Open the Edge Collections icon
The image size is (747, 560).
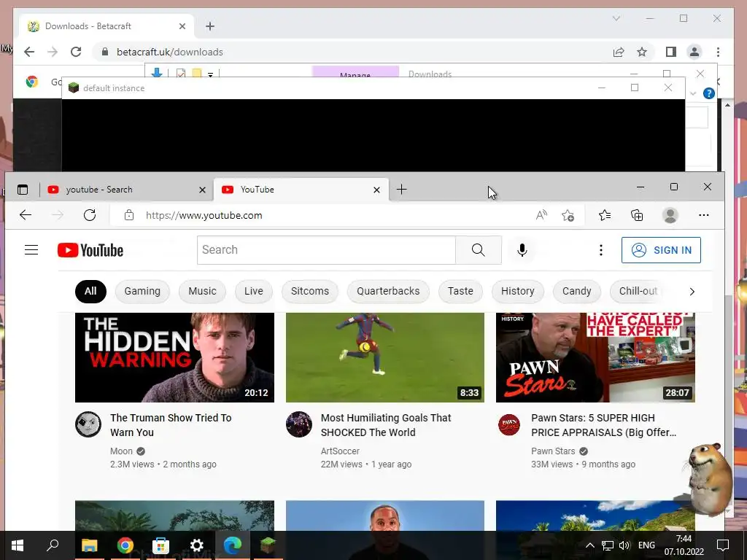(637, 215)
